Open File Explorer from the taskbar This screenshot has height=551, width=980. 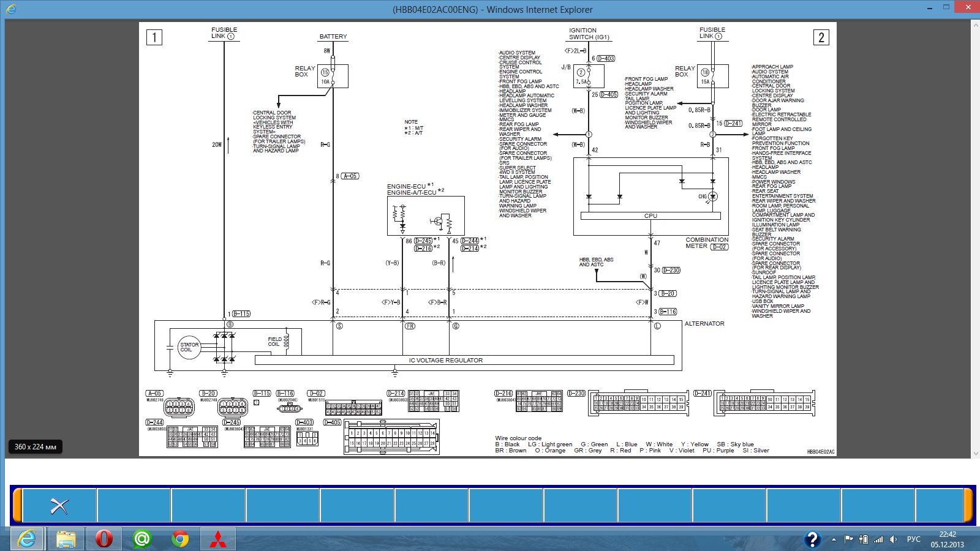point(66,539)
